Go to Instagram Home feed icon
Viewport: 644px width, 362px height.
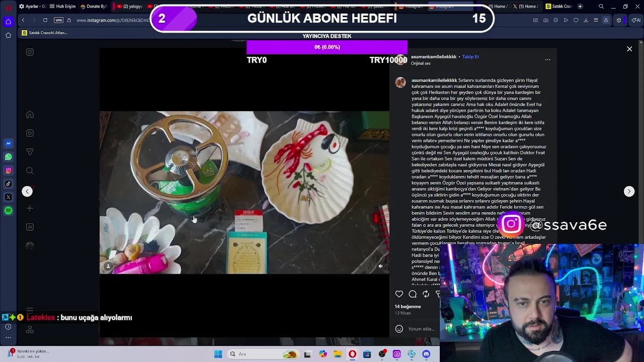click(x=30, y=115)
